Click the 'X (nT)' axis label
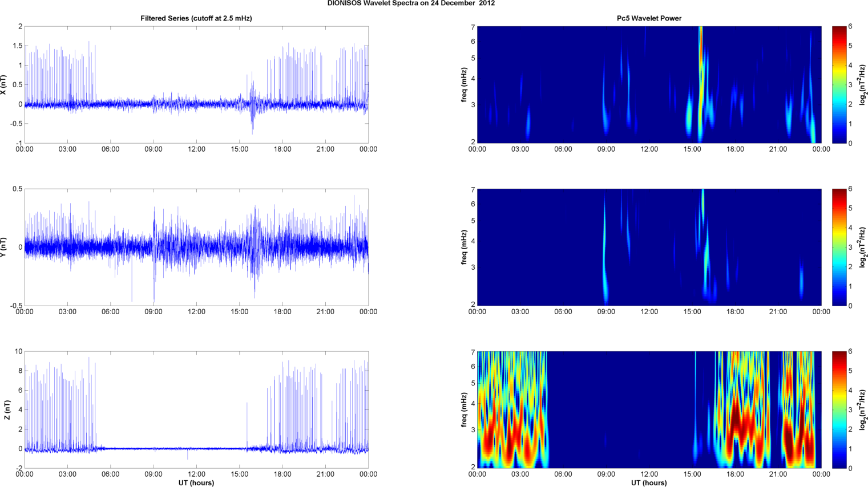 [3, 85]
